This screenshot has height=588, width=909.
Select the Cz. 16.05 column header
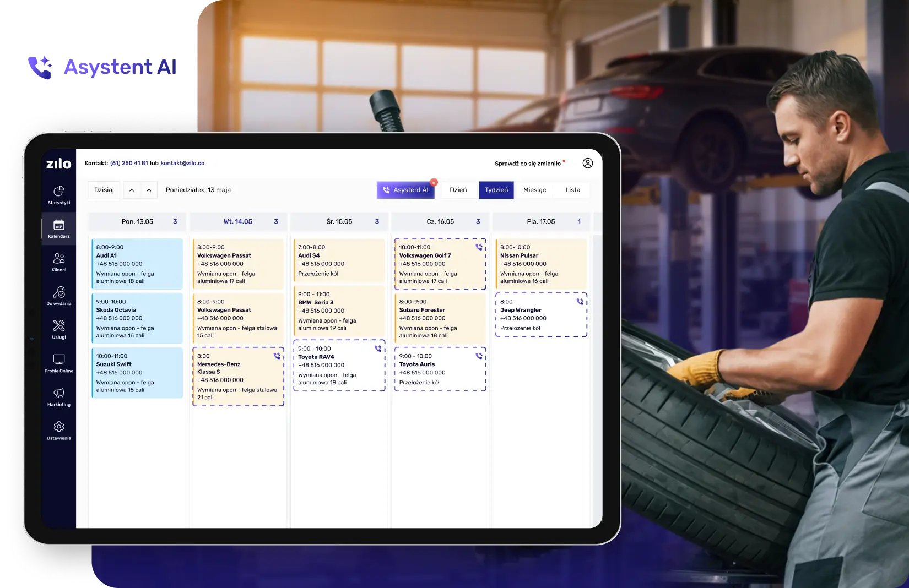(440, 222)
